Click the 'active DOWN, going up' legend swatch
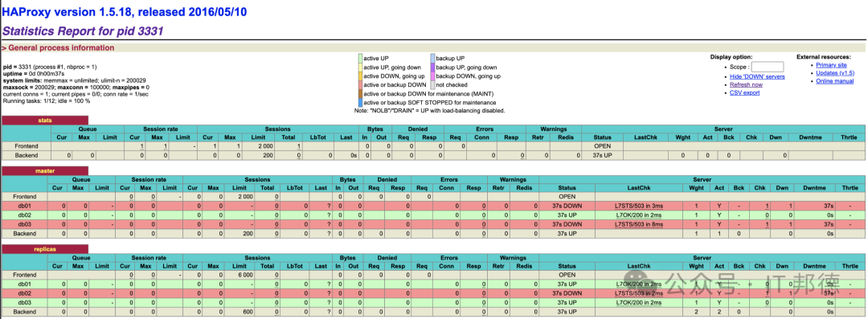 (360, 76)
